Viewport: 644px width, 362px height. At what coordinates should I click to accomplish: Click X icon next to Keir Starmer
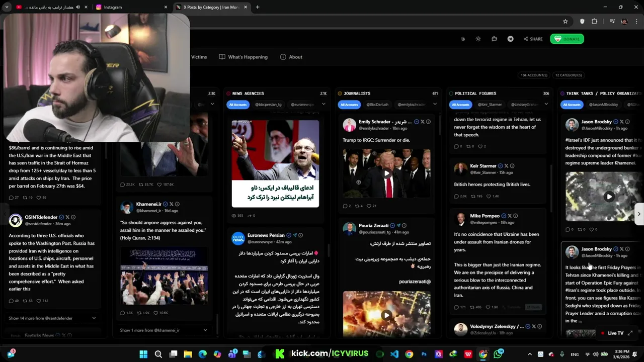coord(506,166)
